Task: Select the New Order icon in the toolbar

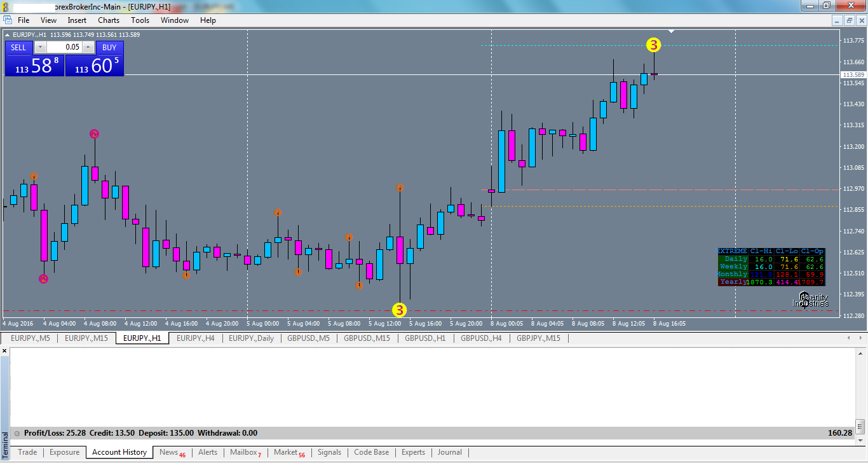Action: click(x=9, y=20)
